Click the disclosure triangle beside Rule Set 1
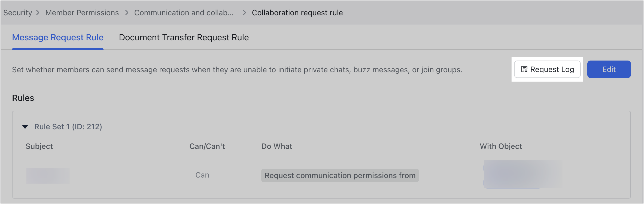Viewport: 644px width, 204px height. pos(26,126)
